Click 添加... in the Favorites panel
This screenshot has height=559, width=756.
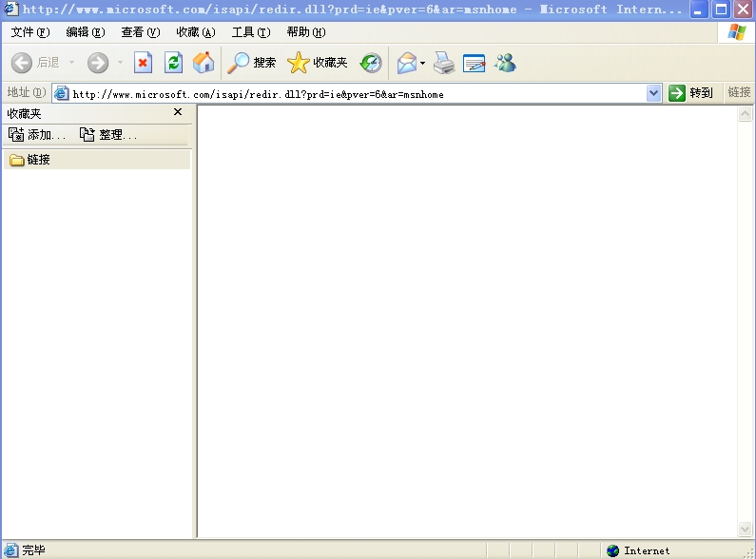pyautogui.click(x=37, y=135)
